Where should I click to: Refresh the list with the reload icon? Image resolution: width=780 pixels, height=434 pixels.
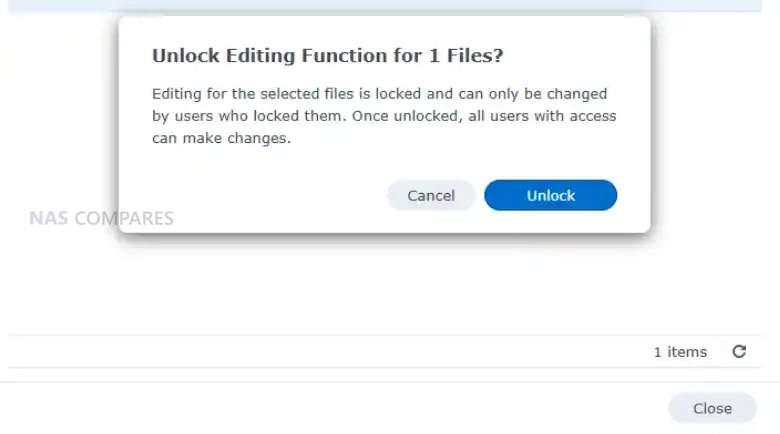(739, 352)
